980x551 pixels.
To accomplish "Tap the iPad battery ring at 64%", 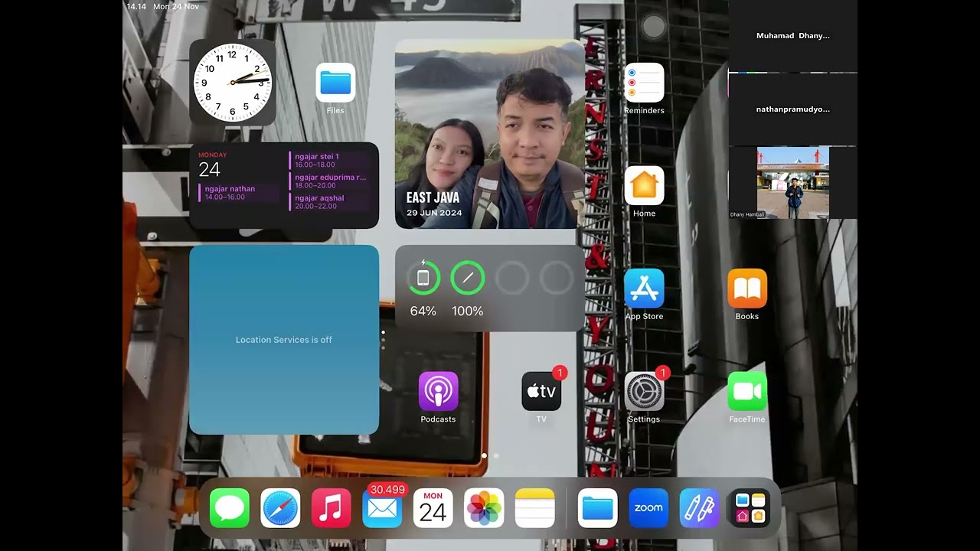I will point(423,279).
